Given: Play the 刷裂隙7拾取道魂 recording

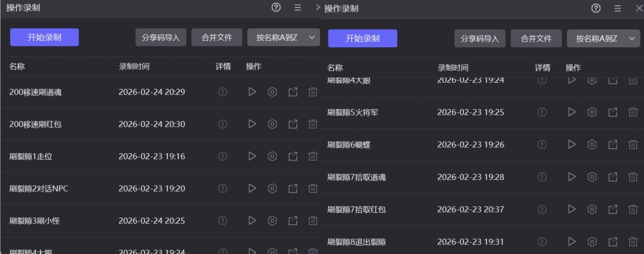Looking at the screenshot, I should 572,176.
